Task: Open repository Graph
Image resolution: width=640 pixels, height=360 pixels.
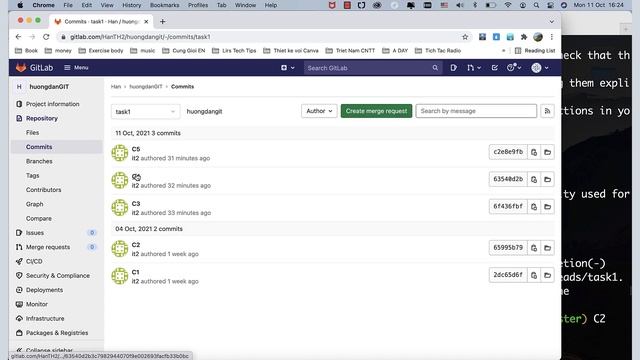Action: (34, 204)
